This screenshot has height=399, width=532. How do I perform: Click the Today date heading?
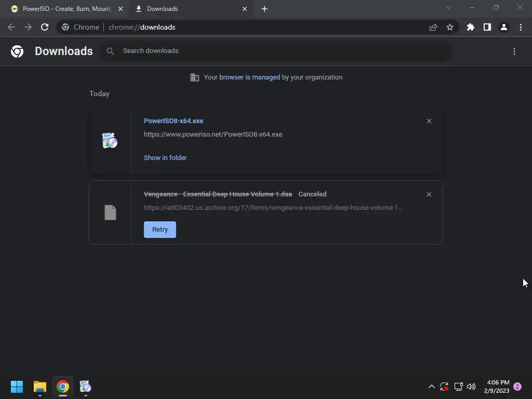pyautogui.click(x=99, y=94)
